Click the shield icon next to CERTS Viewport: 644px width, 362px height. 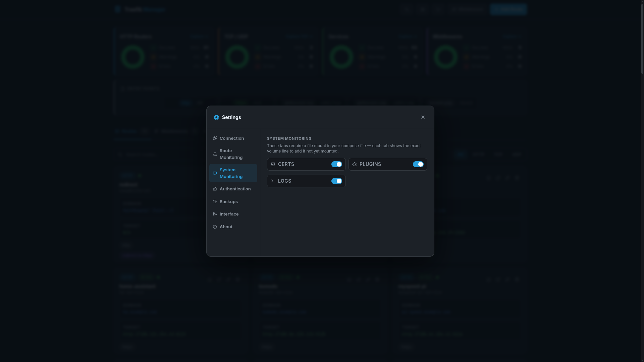(273, 164)
